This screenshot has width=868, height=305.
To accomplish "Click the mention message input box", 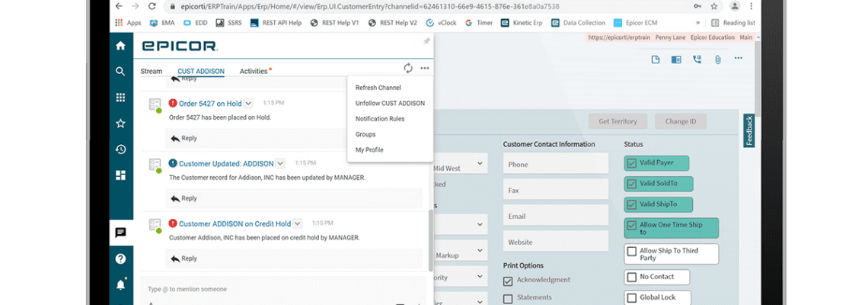I will 283,290.
